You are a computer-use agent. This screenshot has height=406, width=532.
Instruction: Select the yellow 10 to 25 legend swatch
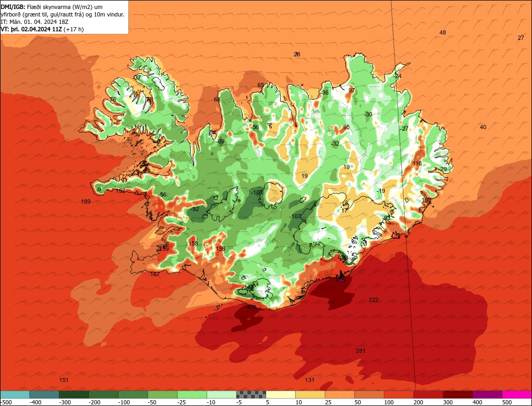[x=310, y=394]
